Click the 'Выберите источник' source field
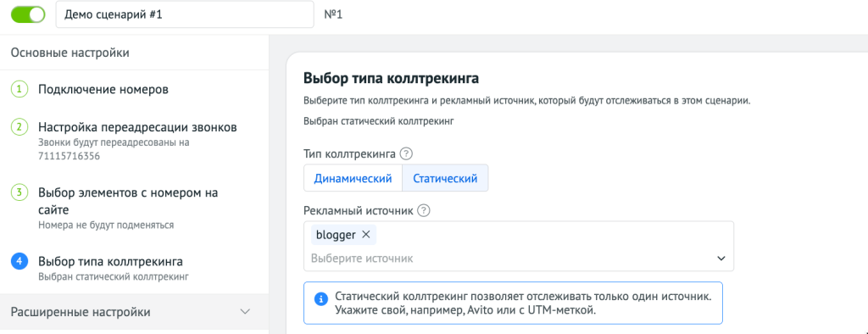Viewport: 868px width, 334px height. tap(519, 258)
